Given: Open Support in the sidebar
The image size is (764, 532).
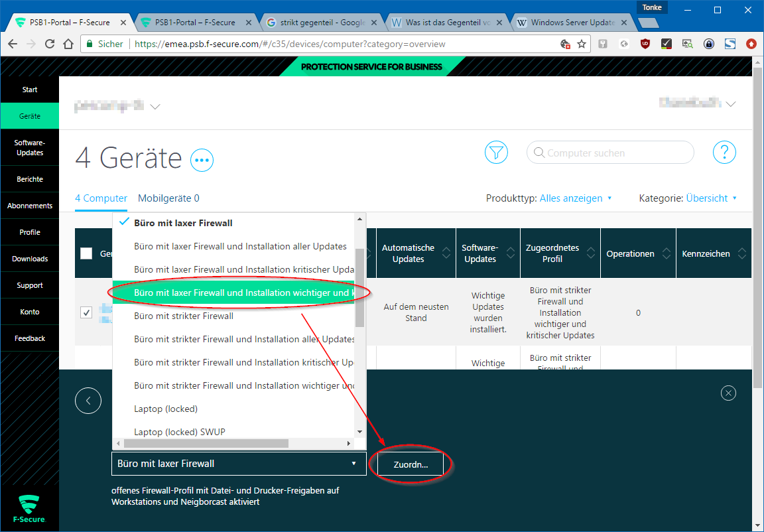Looking at the screenshot, I should tap(30, 285).
